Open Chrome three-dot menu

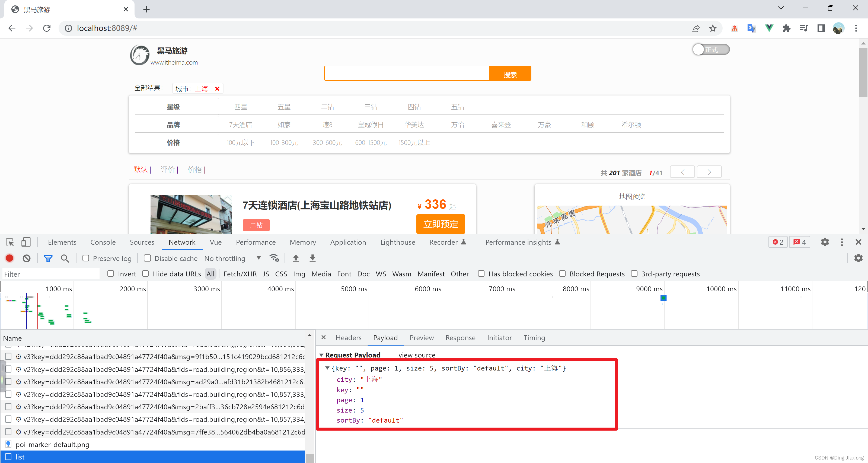856,28
